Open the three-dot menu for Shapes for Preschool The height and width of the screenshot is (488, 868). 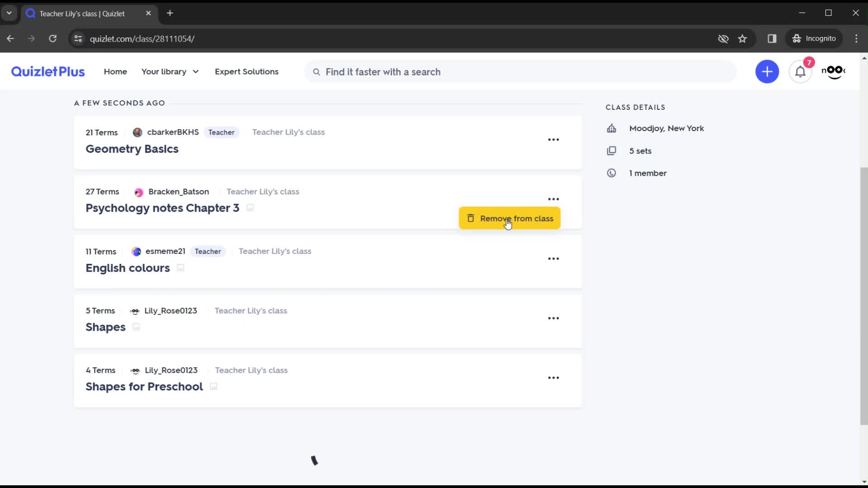click(x=553, y=378)
